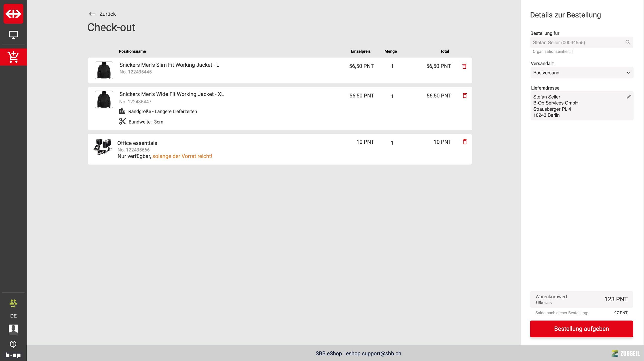Click the switch user people icon
This screenshot has width=644, height=361.
tap(13, 303)
